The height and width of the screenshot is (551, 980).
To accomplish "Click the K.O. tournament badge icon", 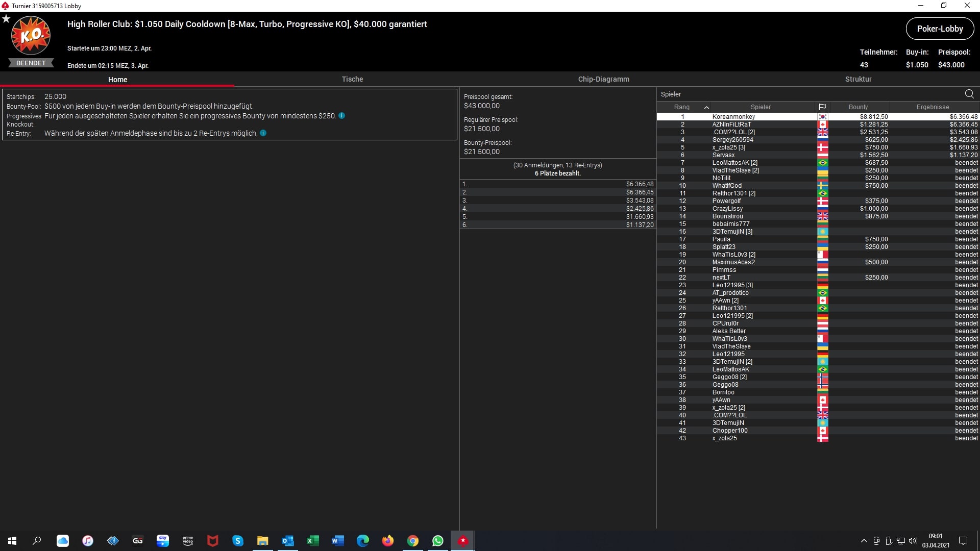I will [31, 35].
